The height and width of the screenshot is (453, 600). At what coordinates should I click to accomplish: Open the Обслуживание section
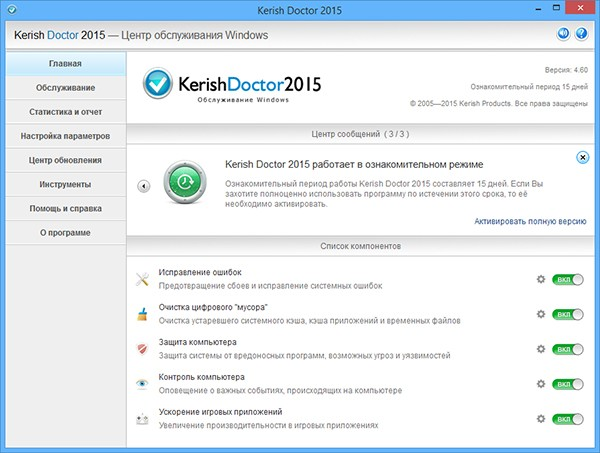[66, 88]
